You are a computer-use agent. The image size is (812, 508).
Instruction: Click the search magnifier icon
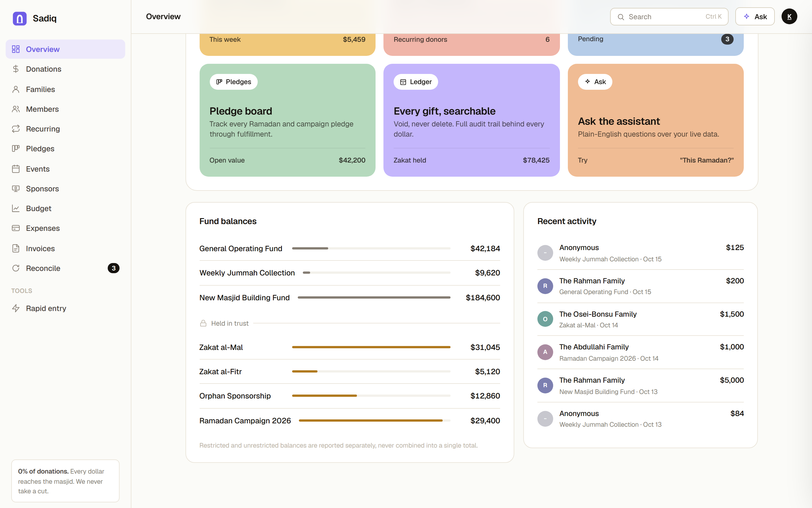tap(621, 17)
